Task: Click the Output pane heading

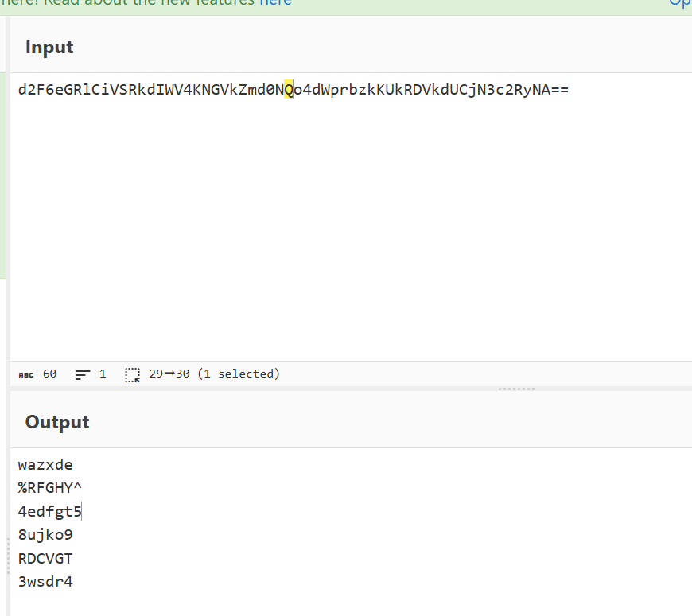Action: point(57,422)
